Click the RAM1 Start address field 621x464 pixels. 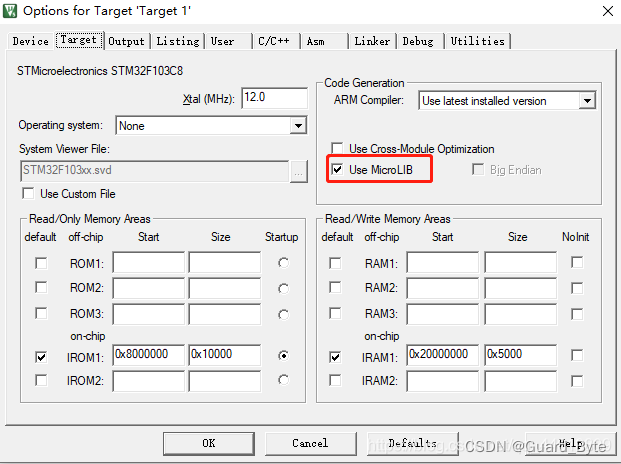point(442,262)
